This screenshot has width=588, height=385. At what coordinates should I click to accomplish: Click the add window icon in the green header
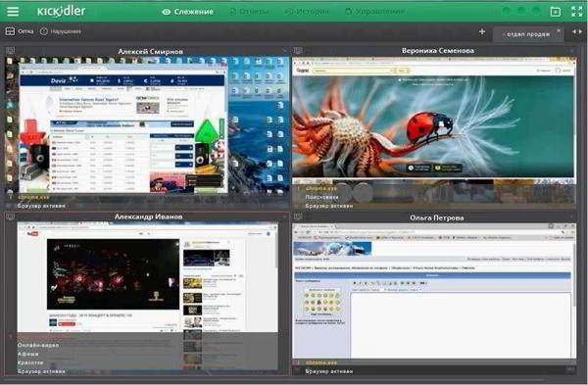coord(556,12)
